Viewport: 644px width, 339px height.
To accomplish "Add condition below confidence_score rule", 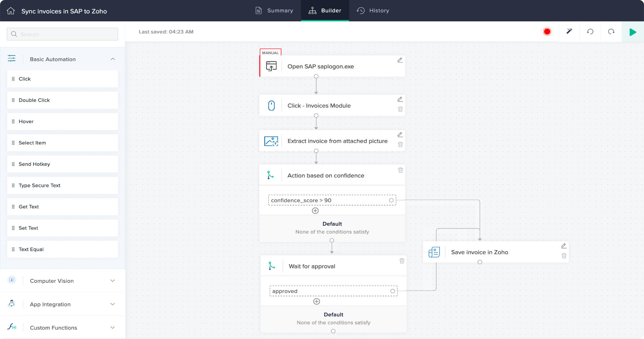I will (x=315, y=211).
